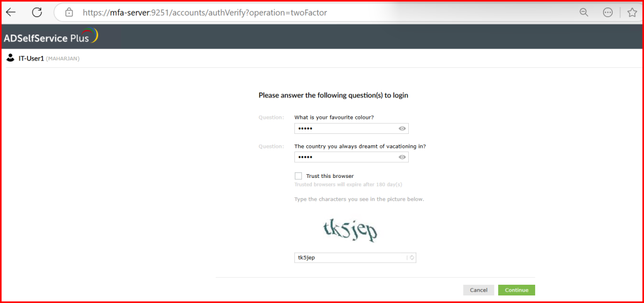Click the green Continue button

pos(517,290)
